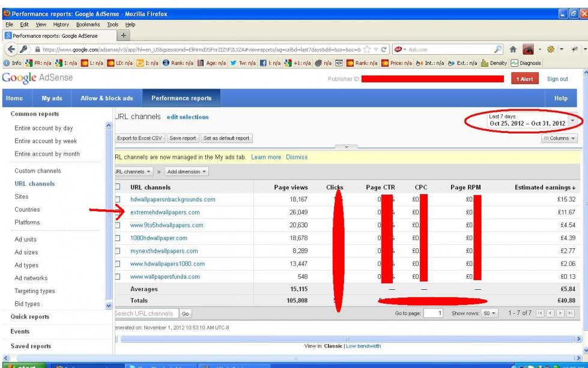Click the sidebar scrollbar up arrow
The width and height of the screenshot is (588, 368).
pos(109,126)
